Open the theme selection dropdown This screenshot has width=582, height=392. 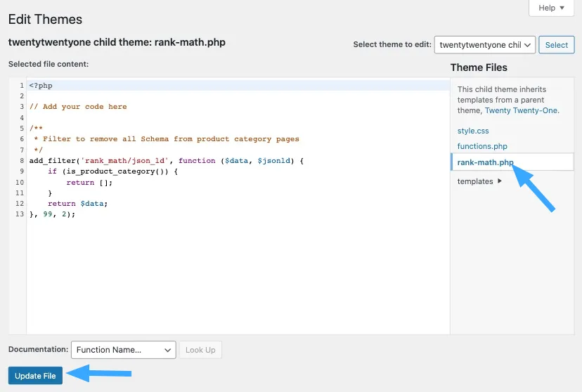pyautogui.click(x=485, y=45)
